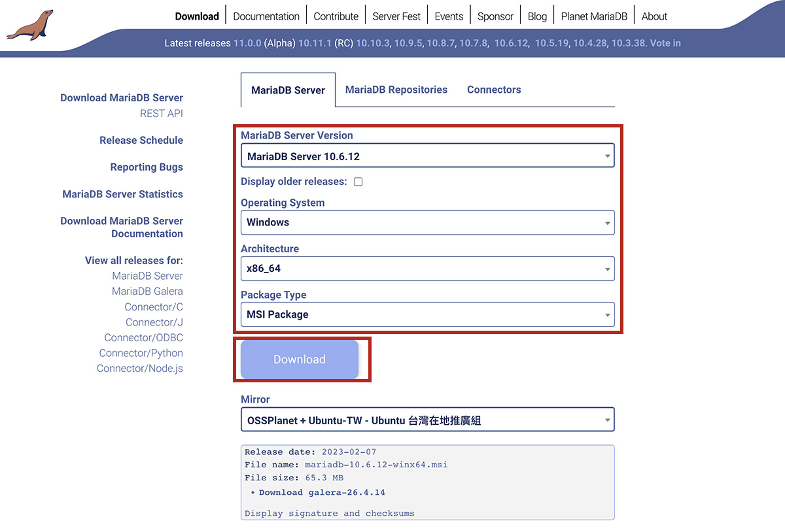The height and width of the screenshot is (532, 785).
Task: Click the Download button
Action: [x=300, y=359]
